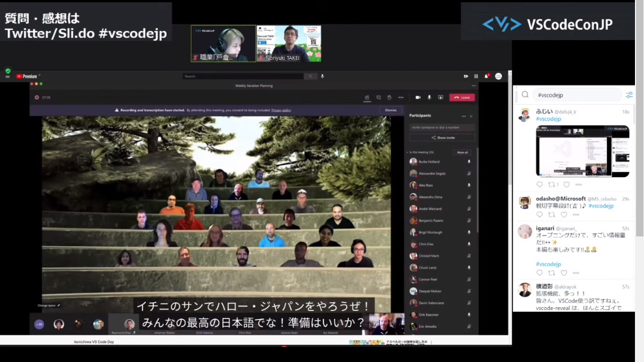Click the Teams recording indicator icon
644x362 pixels.
coord(37,98)
